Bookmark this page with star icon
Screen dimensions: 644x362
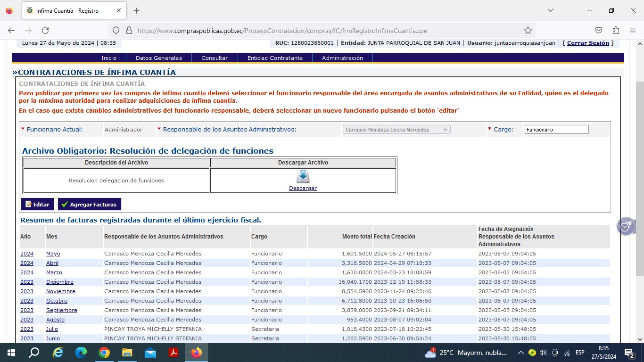pyautogui.click(x=528, y=31)
